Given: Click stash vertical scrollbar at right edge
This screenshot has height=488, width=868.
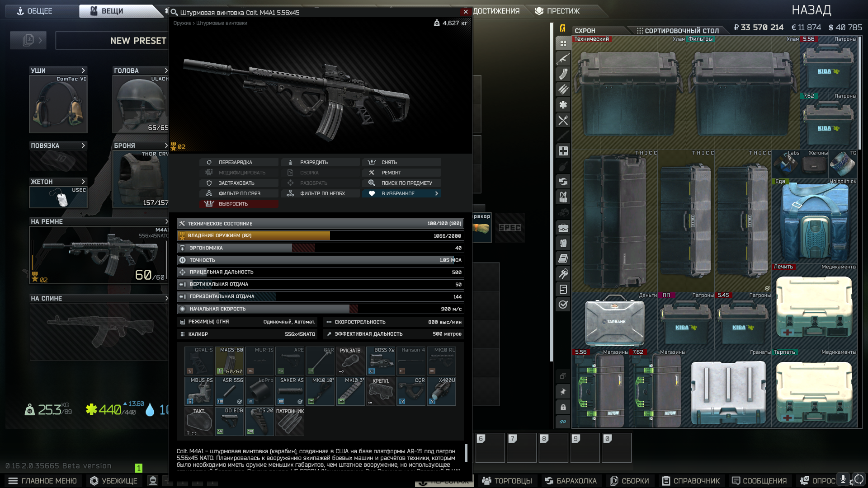Looking at the screenshot, I should pyautogui.click(x=860, y=93).
